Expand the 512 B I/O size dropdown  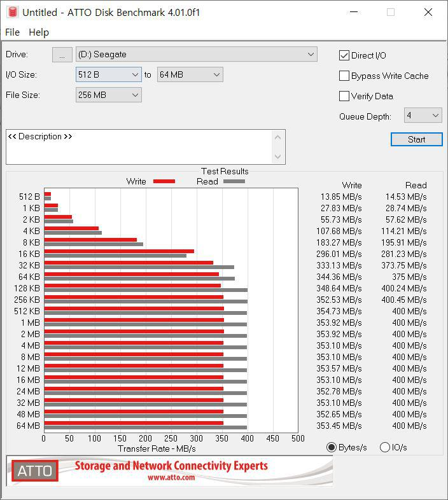(x=108, y=74)
